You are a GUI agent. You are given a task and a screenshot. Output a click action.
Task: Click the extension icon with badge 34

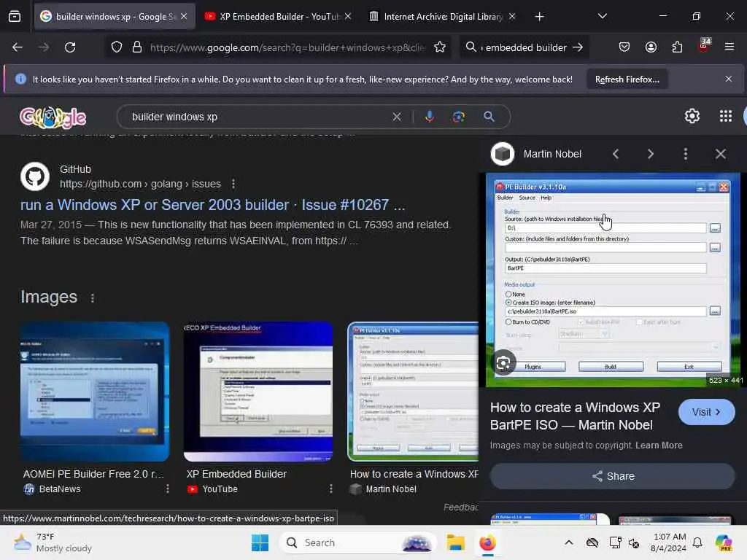click(704, 46)
